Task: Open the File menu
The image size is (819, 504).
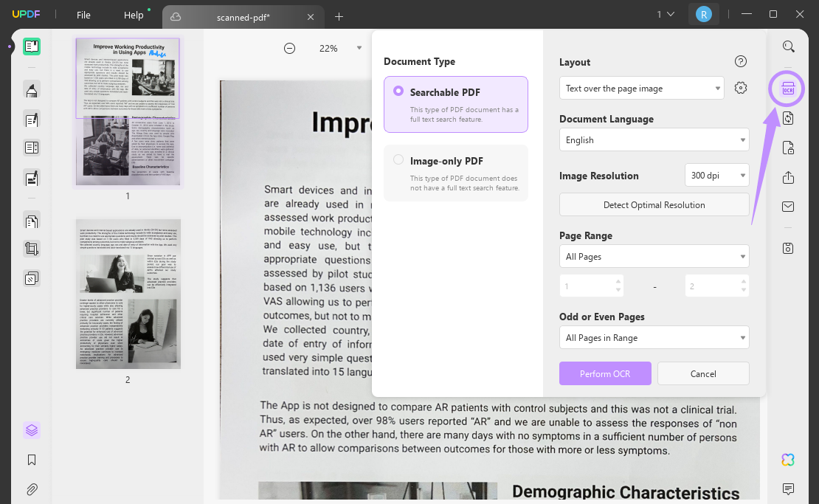Action: click(83, 14)
